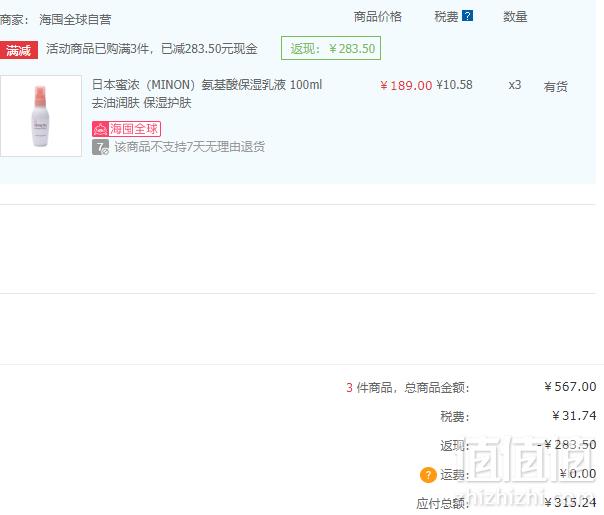Viewport: 604px width, 515px height.
Task: Click the orange shipping fee help icon
Action: pyautogui.click(x=428, y=475)
